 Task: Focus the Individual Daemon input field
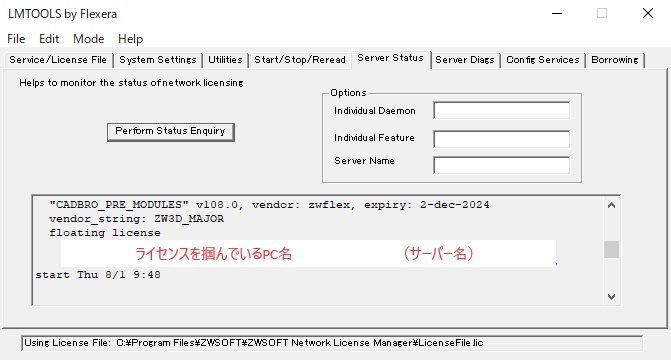[x=502, y=110]
